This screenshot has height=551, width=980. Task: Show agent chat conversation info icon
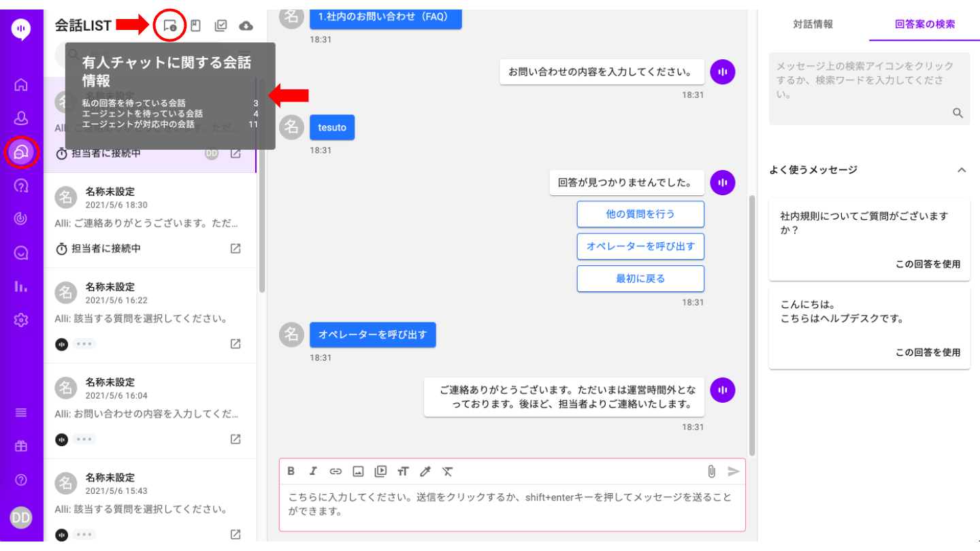point(170,26)
